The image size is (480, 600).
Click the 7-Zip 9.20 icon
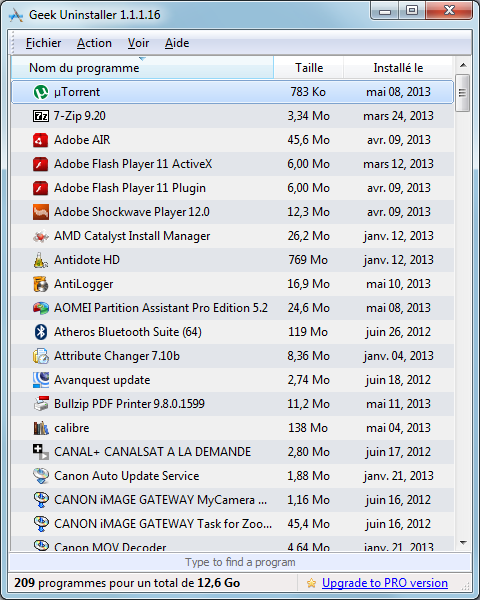(x=41, y=116)
